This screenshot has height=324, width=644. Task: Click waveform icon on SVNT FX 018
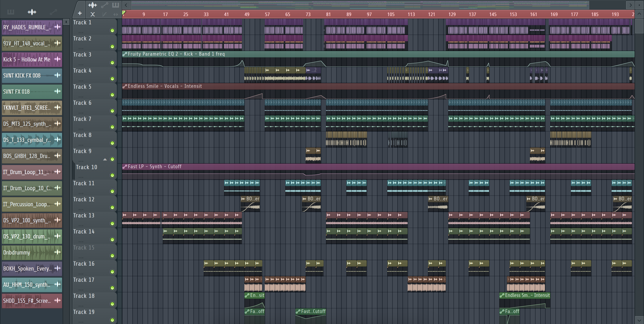pyautogui.click(x=57, y=91)
